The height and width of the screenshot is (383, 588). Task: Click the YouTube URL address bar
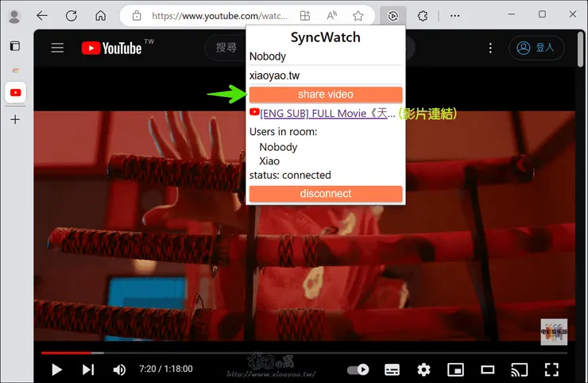(220, 16)
